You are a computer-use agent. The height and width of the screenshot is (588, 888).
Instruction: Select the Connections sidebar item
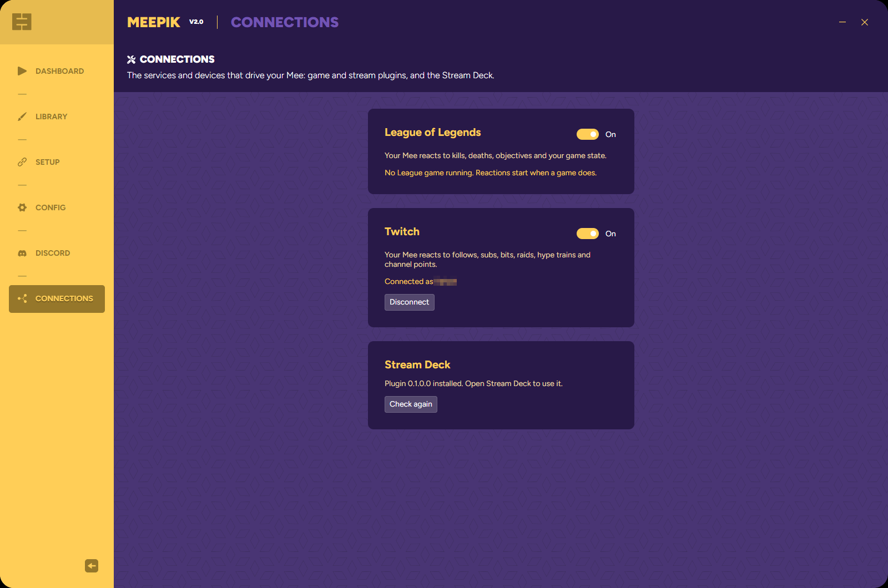(x=57, y=299)
